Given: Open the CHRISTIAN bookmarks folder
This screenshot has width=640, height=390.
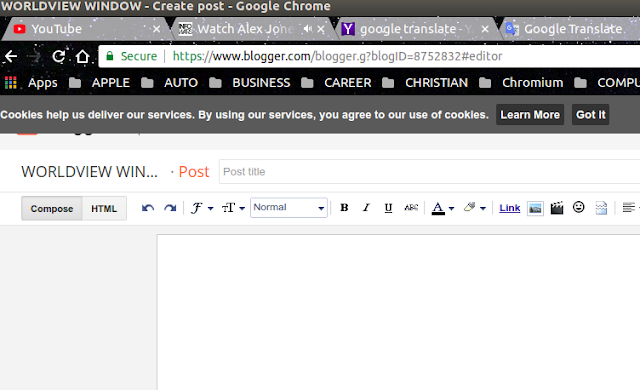Looking at the screenshot, I should [425, 83].
